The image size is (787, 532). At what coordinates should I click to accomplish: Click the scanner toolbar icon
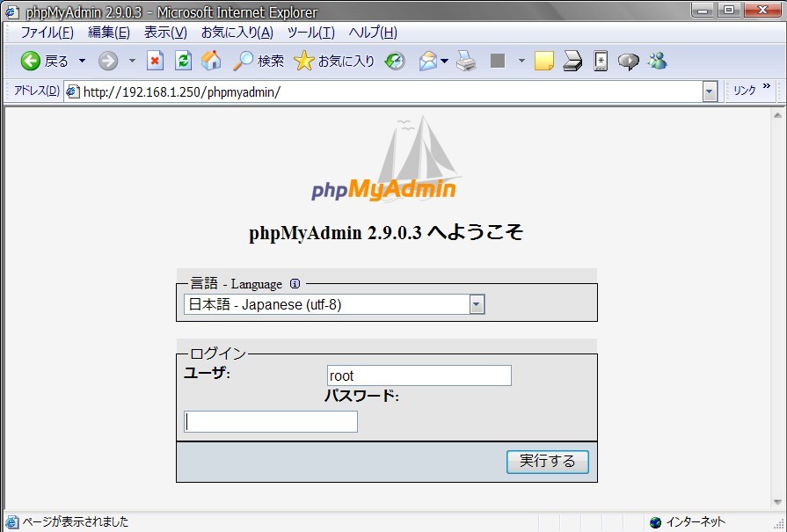pyautogui.click(x=572, y=62)
